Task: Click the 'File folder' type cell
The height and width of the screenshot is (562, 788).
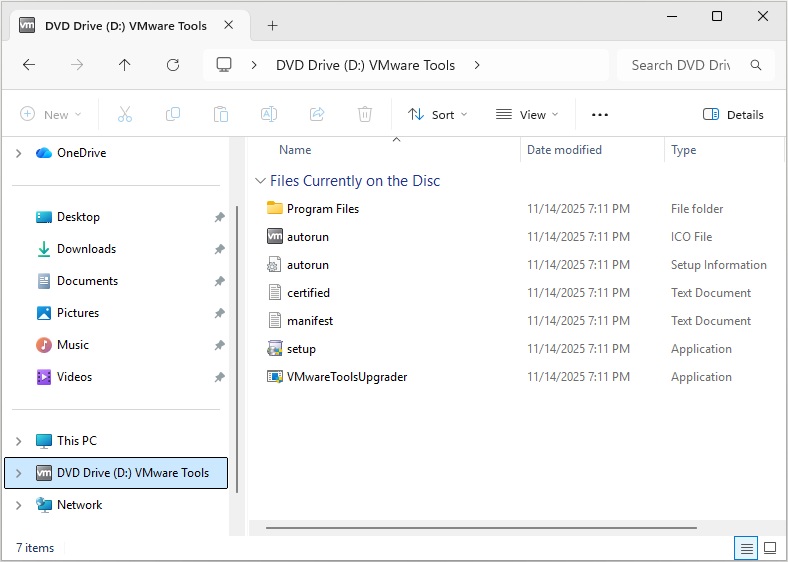Action: click(697, 209)
